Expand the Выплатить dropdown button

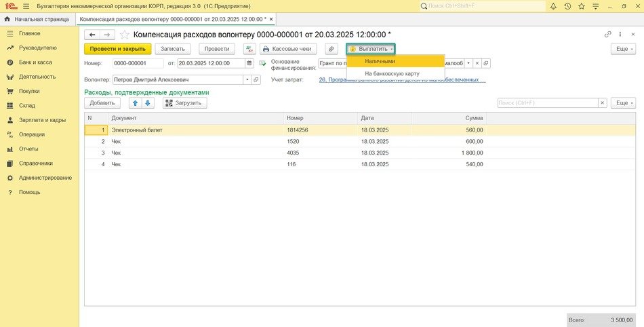[371, 49]
